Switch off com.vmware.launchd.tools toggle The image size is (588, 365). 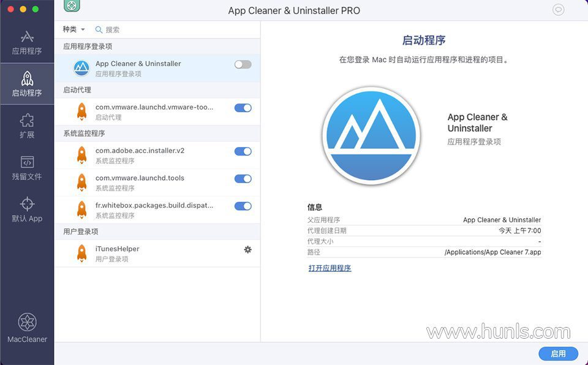pyautogui.click(x=243, y=179)
